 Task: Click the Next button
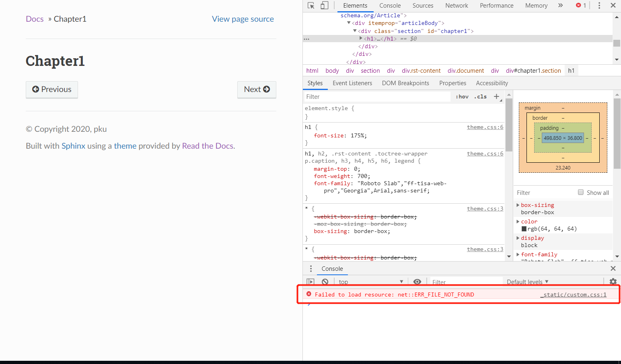[x=257, y=90]
